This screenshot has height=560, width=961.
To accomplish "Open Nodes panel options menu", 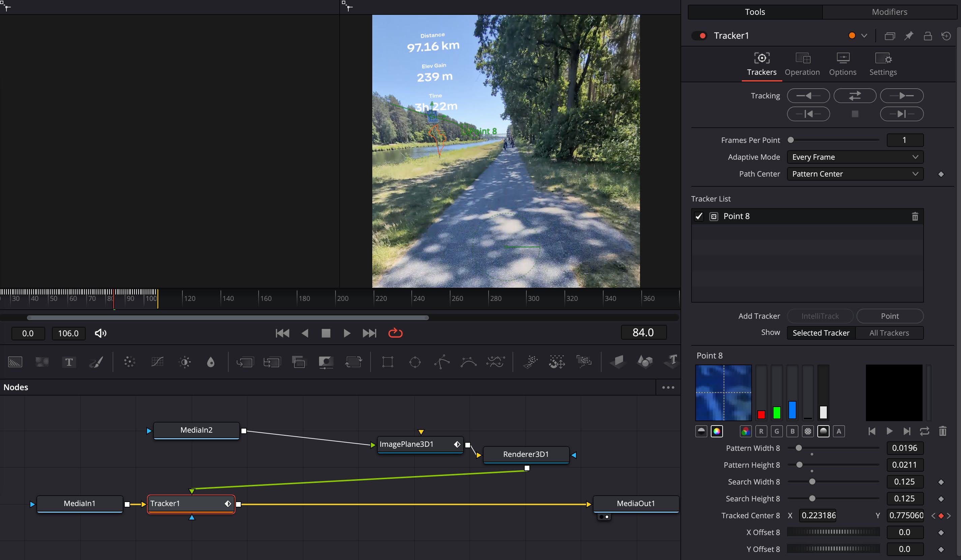I will [x=668, y=387].
